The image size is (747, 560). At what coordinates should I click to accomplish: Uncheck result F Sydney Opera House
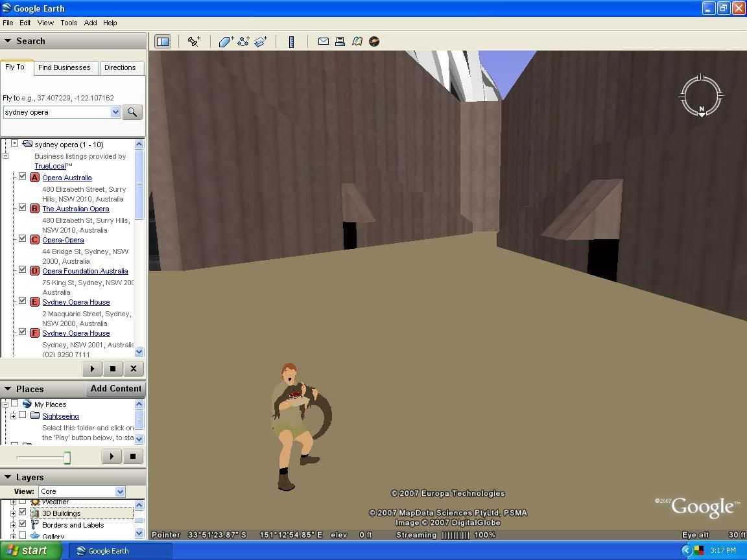pyautogui.click(x=23, y=332)
